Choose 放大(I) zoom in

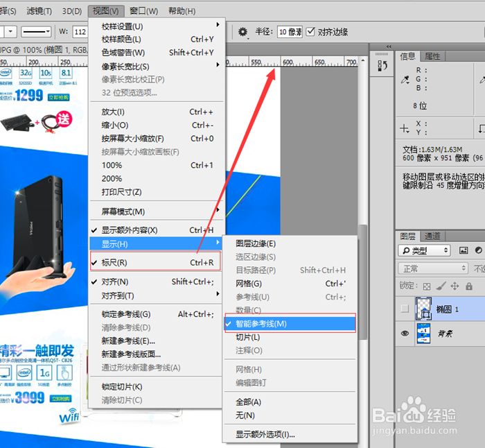coord(155,112)
